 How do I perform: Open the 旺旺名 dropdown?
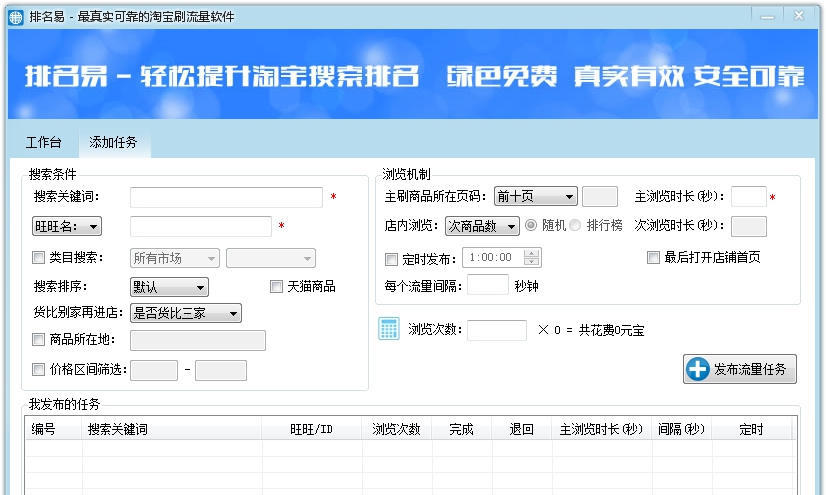click(x=66, y=227)
